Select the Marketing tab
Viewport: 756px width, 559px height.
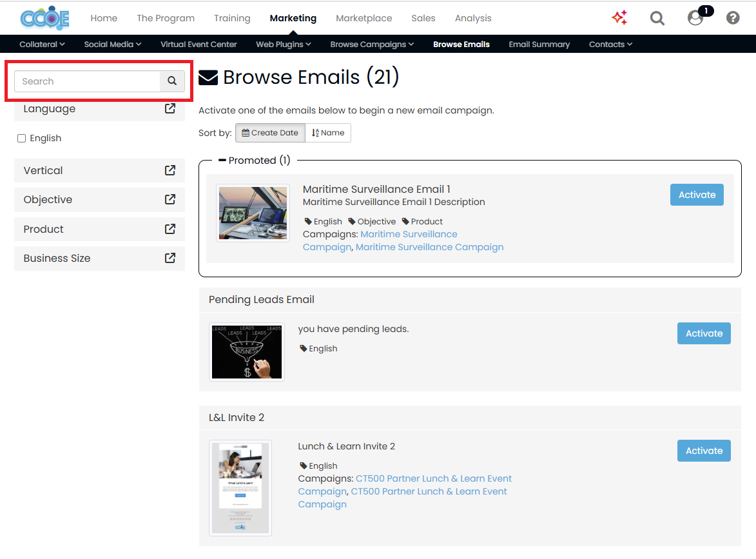click(293, 18)
